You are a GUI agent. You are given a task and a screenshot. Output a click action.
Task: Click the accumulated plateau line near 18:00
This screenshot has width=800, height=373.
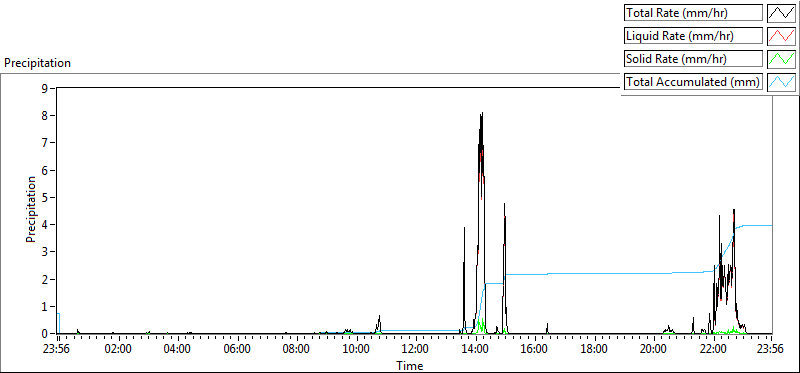(x=594, y=273)
